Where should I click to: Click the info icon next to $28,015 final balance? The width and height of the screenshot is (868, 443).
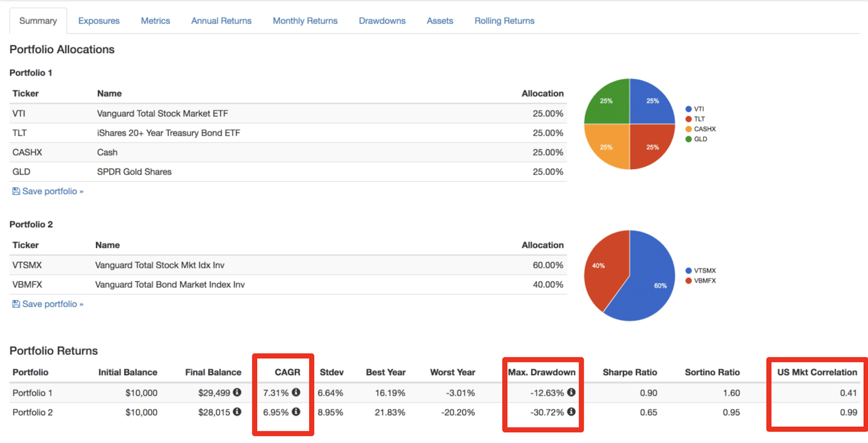[237, 412]
